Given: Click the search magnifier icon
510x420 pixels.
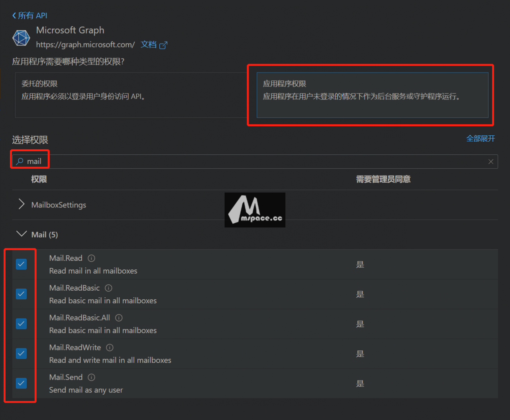Looking at the screenshot, I should coord(20,161).
